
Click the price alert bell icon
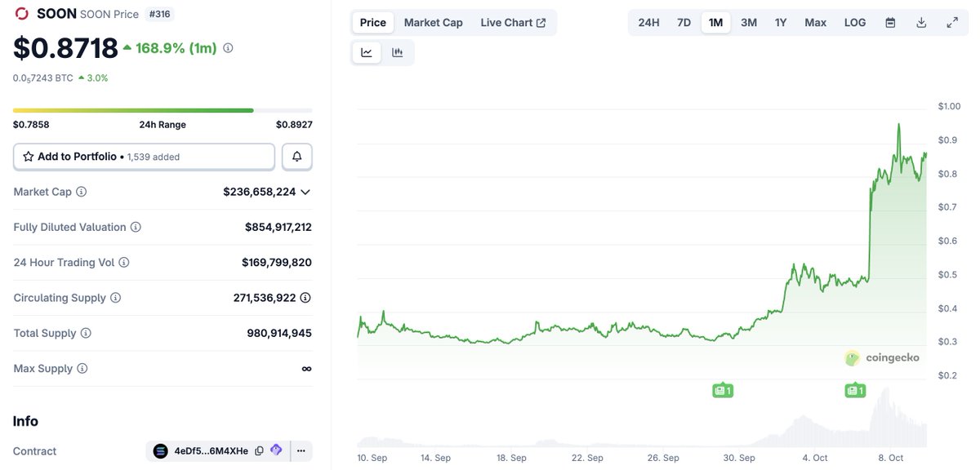(297, 157)
